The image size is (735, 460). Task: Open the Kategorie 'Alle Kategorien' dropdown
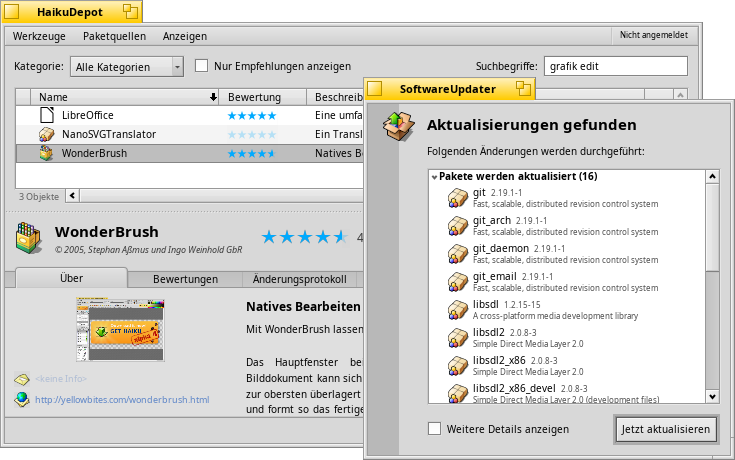click(127, 67)
